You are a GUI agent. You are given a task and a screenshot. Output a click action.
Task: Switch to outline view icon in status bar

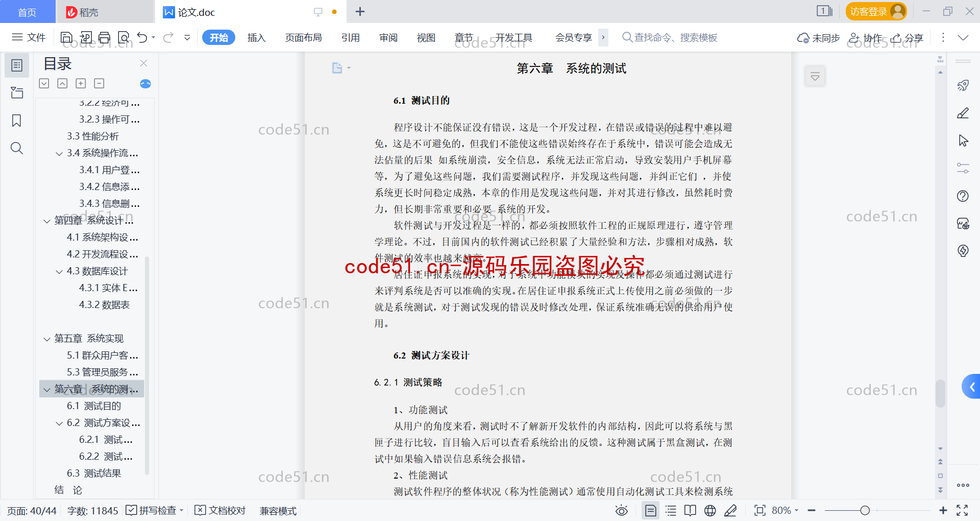click(671, 510)
